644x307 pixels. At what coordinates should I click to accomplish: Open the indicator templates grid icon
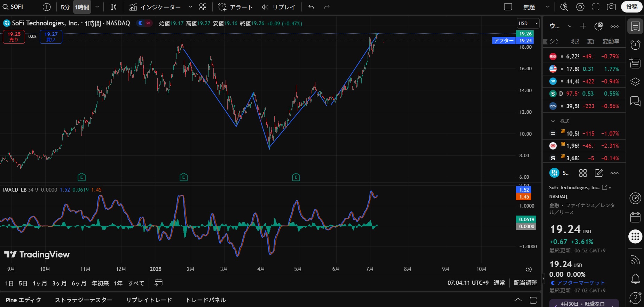click(203, 7)
